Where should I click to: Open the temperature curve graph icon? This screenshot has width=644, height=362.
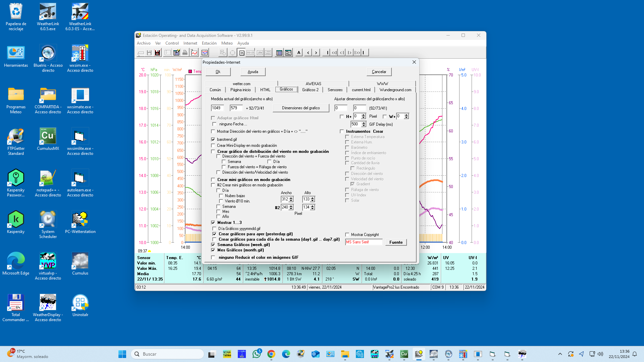tap(194, 53)
